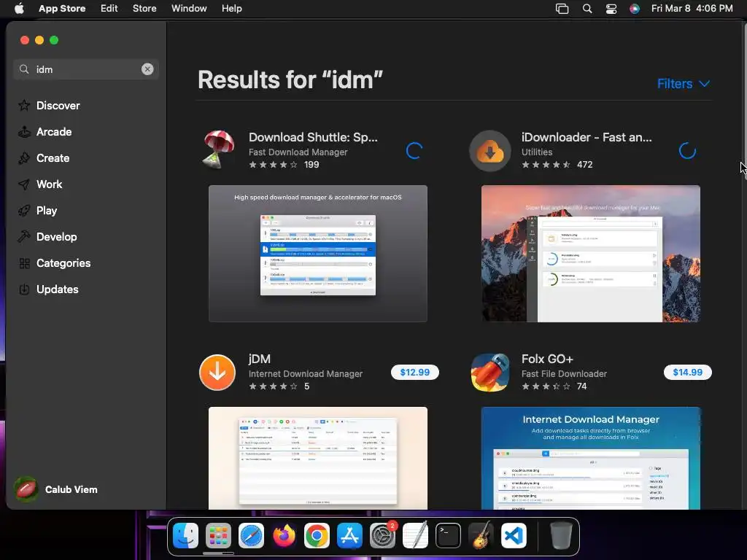Viewport: 747px width, 560px height.
Task: Open Control Center in menu bar
Action: pos(611,9)
